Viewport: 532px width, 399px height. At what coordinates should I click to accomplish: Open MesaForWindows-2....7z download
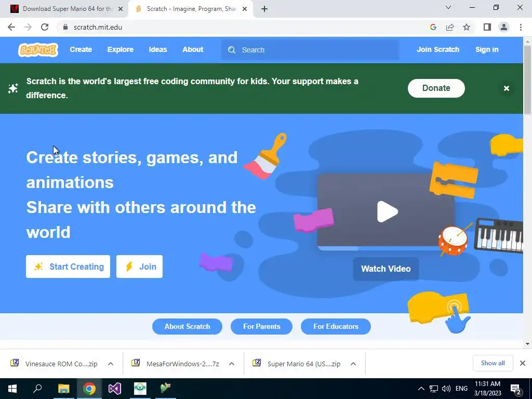(176, 364)
